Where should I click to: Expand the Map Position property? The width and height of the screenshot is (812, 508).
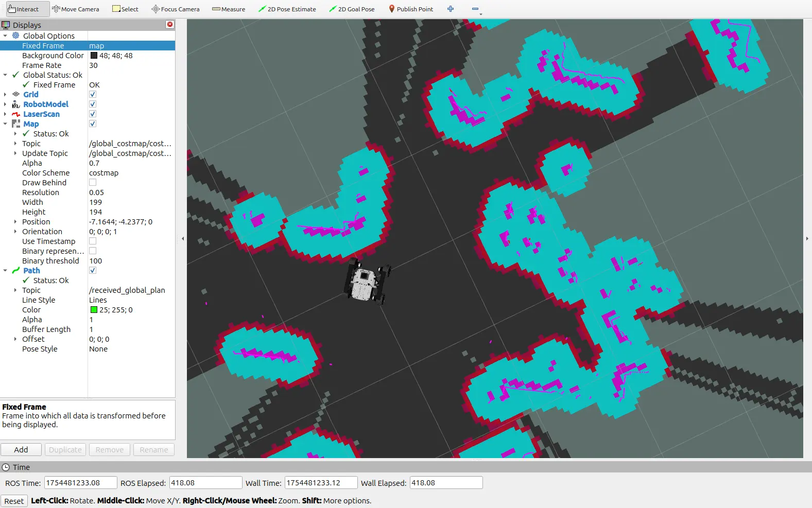(x=15, y=222)
